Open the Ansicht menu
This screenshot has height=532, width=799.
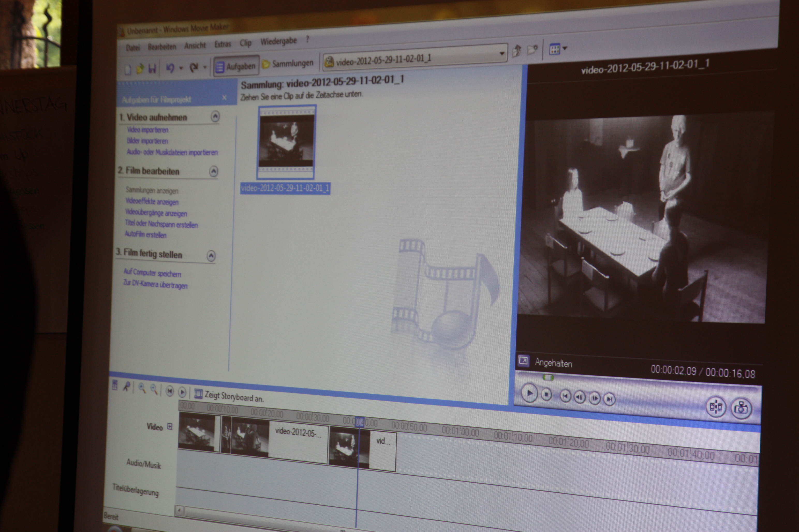[x=195, y=46]
